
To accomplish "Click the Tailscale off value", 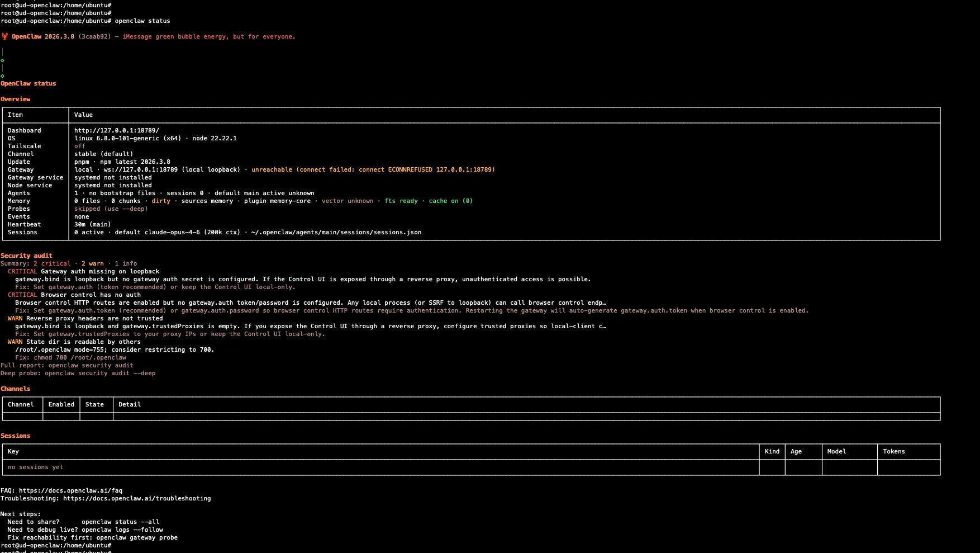I will pos(80,146).
